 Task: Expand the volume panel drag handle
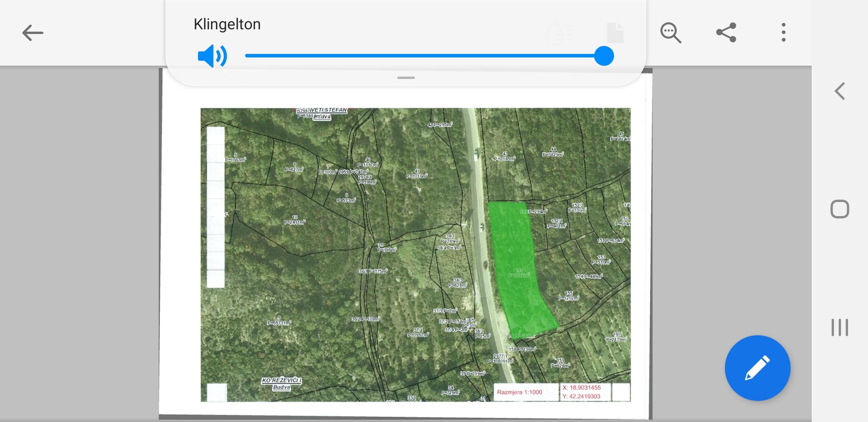pos(406,78)
